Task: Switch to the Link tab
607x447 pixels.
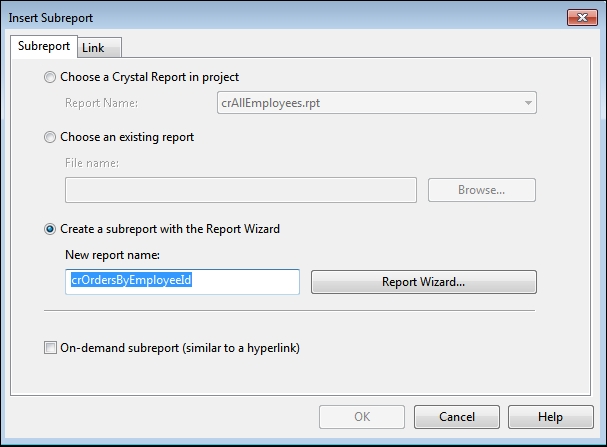Action: (93, 47)
